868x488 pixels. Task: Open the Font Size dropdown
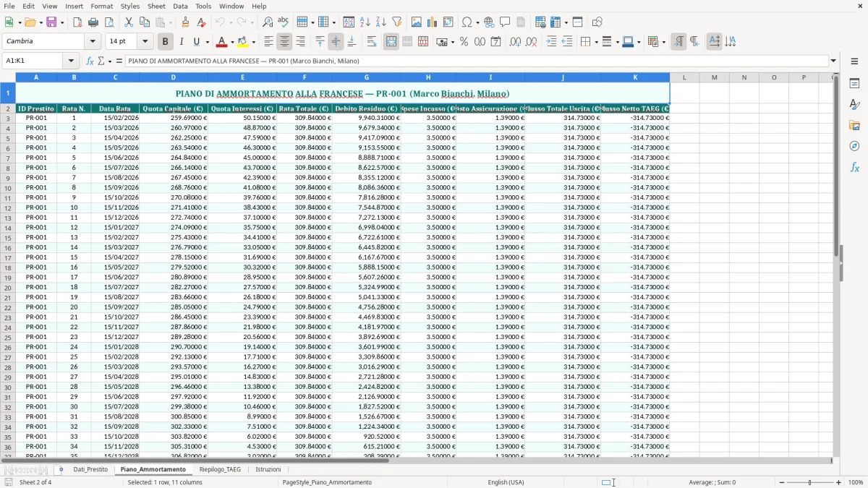[x=145, y=41]
